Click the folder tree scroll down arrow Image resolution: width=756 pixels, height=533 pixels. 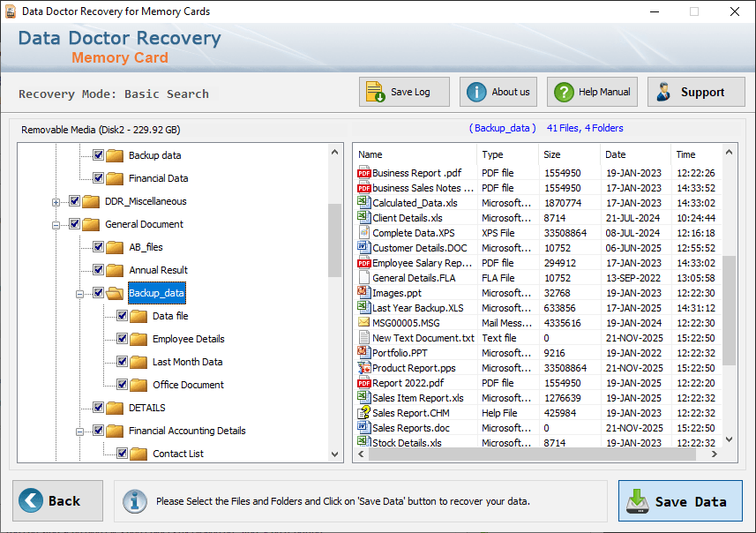coord(334,454)
